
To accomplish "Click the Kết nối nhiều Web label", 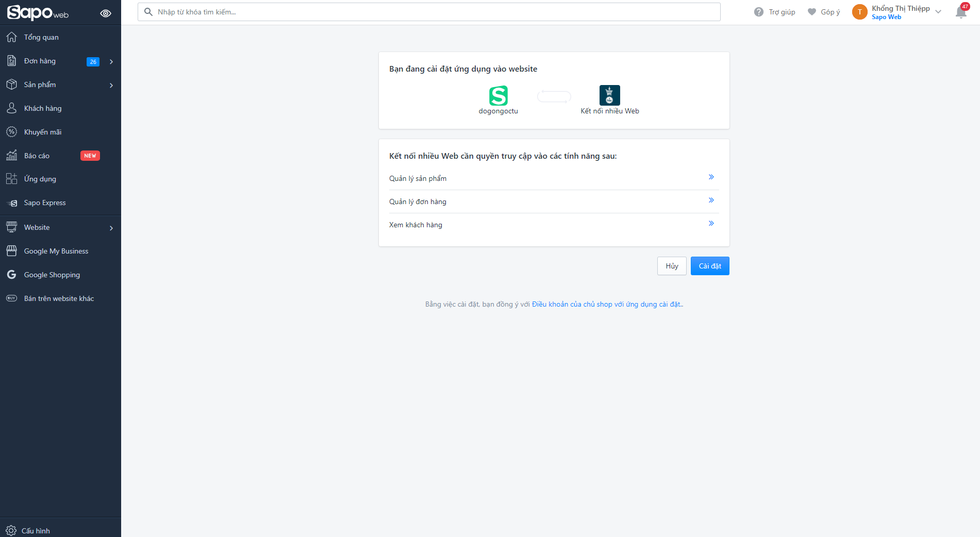I will click(x=610, y=111).
